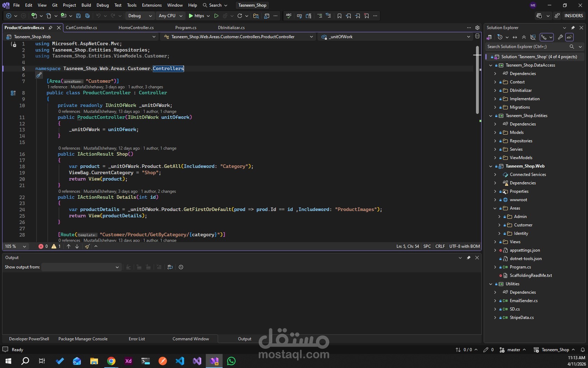Click the code cleanup broom icon
This screenshot has width=588, height=368.
tap(87, 246)
